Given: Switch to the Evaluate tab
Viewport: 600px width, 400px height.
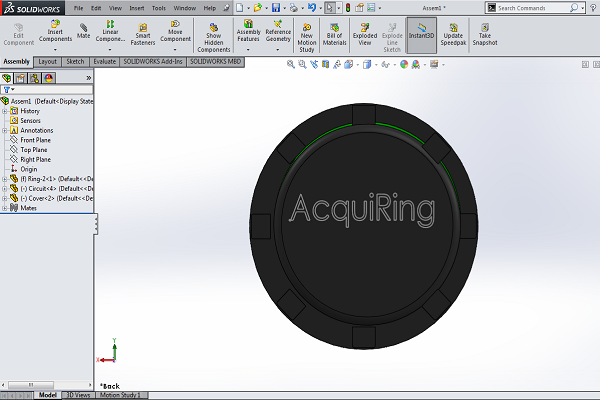Looking at the screenshot, I should point(104,62).
